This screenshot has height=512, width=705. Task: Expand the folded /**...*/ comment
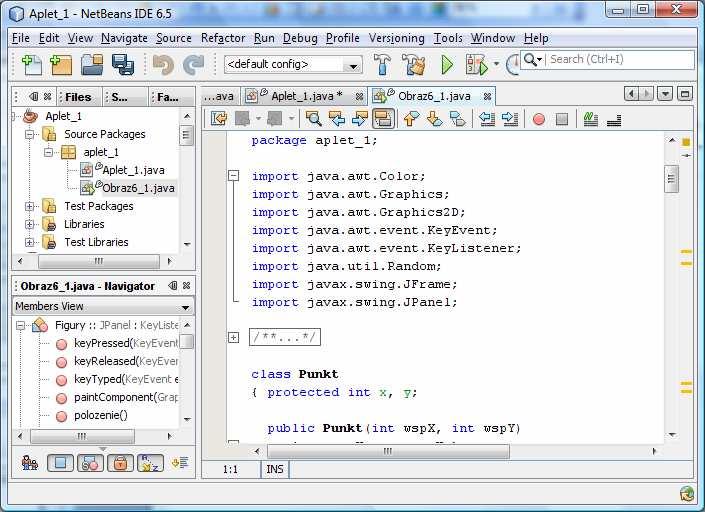coord(234,337)
